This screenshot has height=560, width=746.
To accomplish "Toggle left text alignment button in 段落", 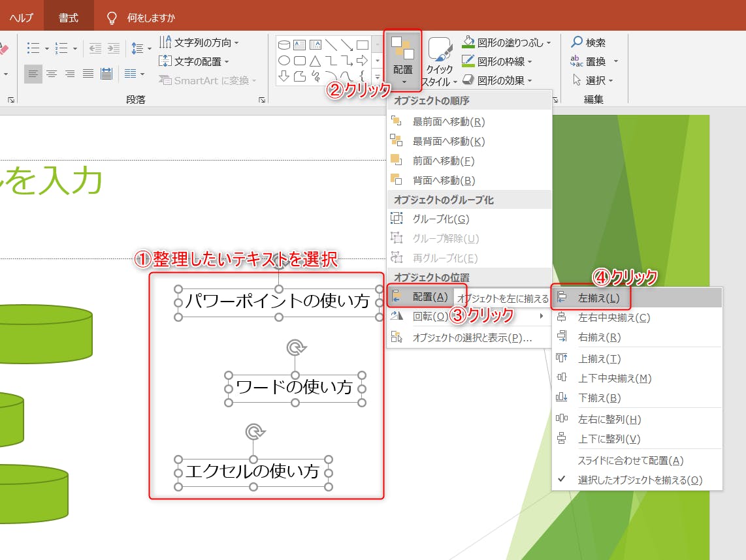I will pos(33,74).
